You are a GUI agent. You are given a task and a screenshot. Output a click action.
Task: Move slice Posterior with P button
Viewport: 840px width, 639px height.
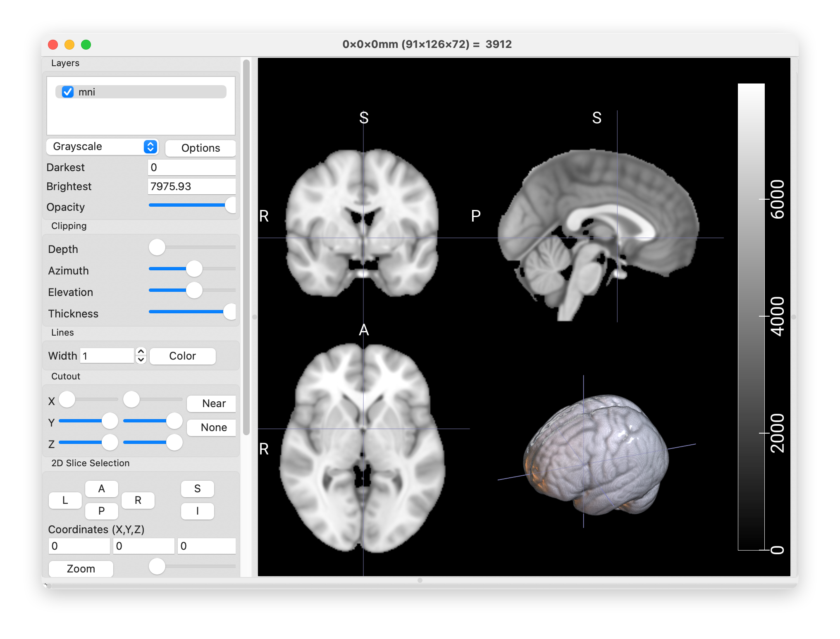102,511
